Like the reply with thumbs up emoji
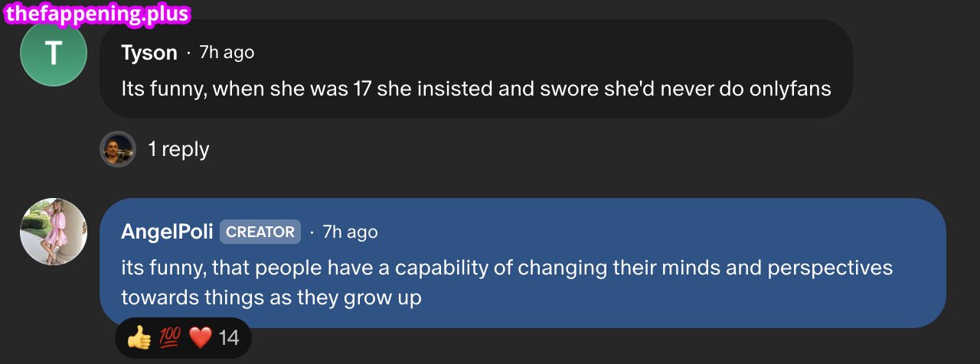 pos(139,337)
